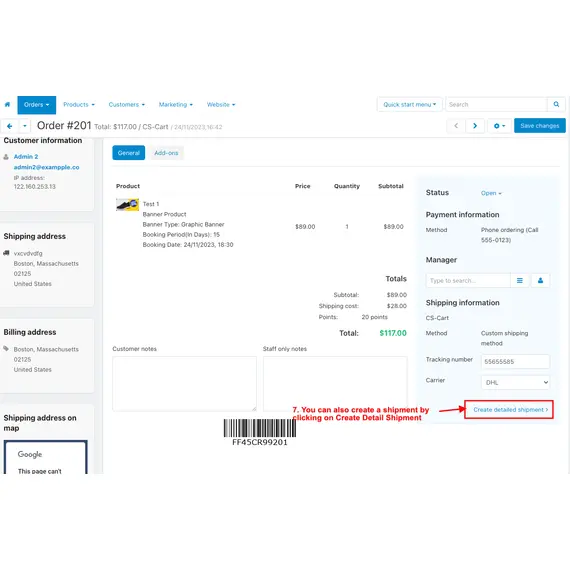Click the 20 points value

(374, 317)
